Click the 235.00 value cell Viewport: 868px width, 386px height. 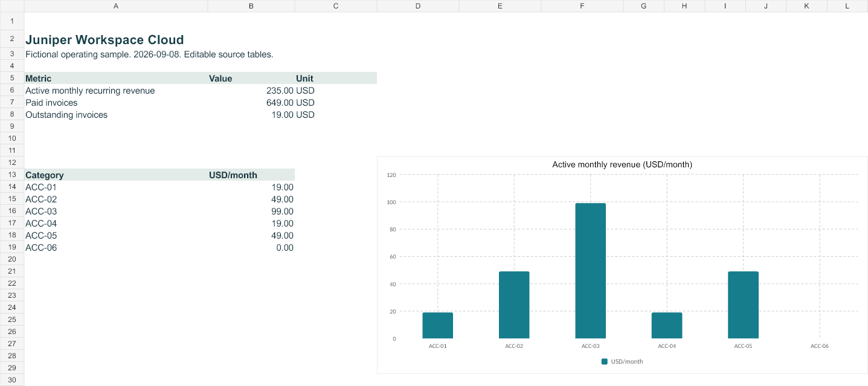251,91
